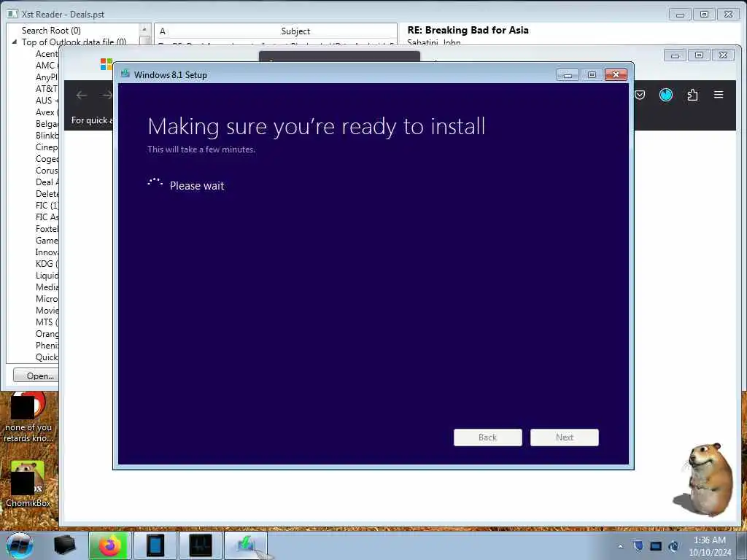The width and height of the screenshot is (747, 560).
Task: Click the shield icon in the system tray
Action: tap(638, 545)
